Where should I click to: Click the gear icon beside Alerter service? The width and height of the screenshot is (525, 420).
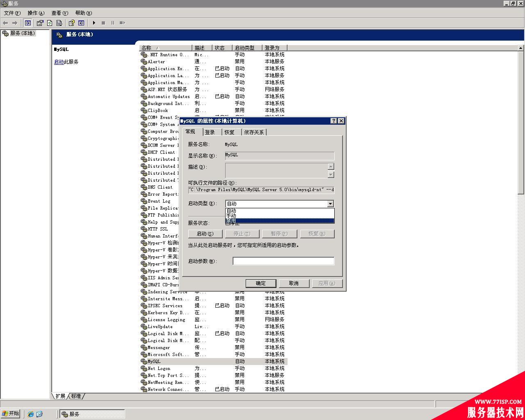coord(144,62)
